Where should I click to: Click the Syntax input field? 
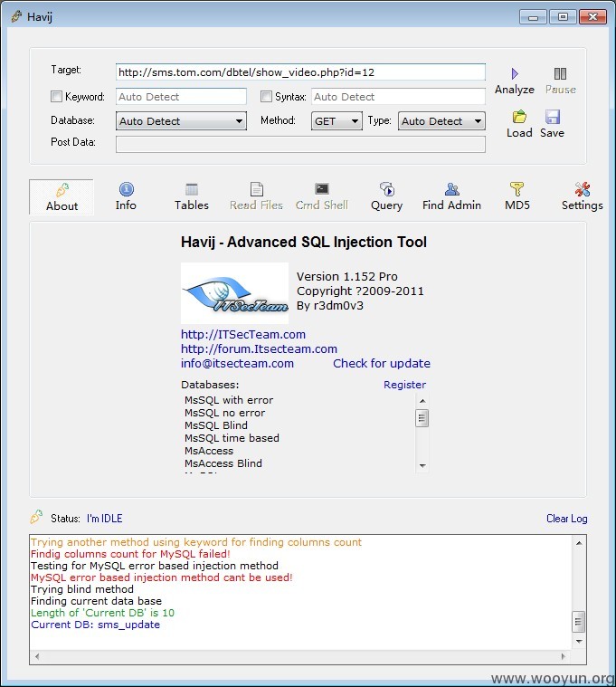click(x=398, y=96)
